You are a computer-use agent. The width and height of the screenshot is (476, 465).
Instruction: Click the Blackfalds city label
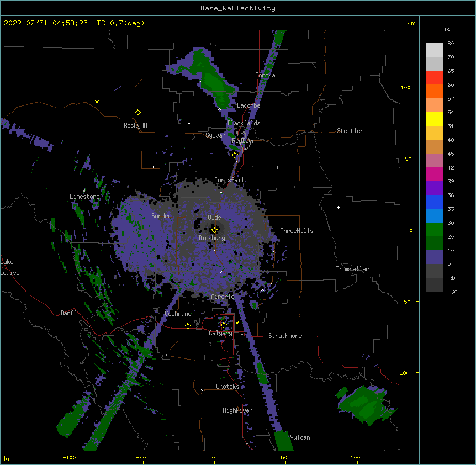point(244,123)
